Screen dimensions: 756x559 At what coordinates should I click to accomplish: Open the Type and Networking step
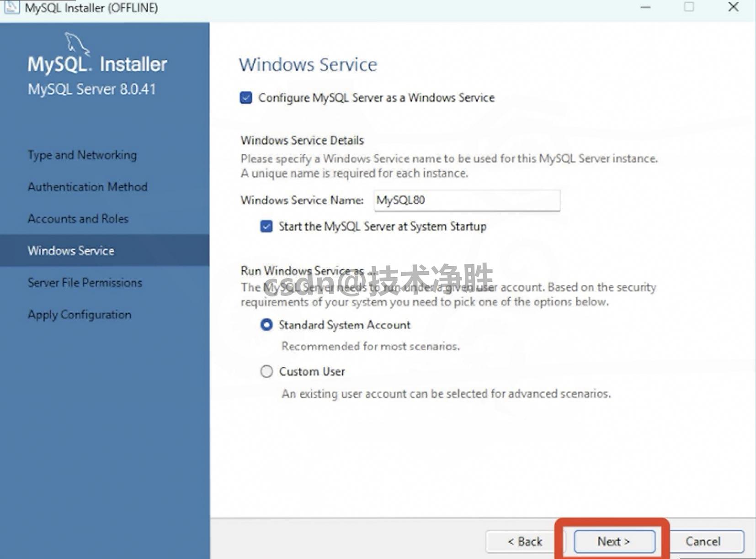tap(82, 155)
